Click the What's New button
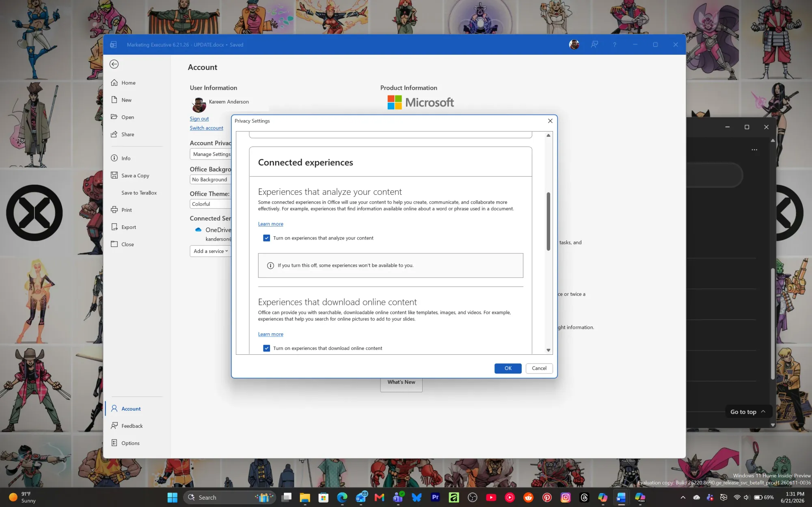Image resolution: width=812 pixels, height=507 pixels. 401,382
